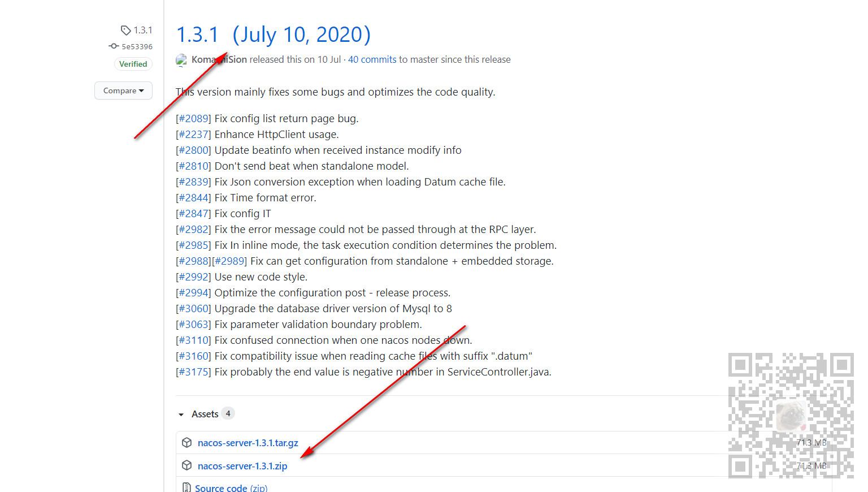The image size is (868, 492).
Task: Click the 'This version mainly fixes some bugs' sentence
Action: pyautogui.click(x=335, y=92)
